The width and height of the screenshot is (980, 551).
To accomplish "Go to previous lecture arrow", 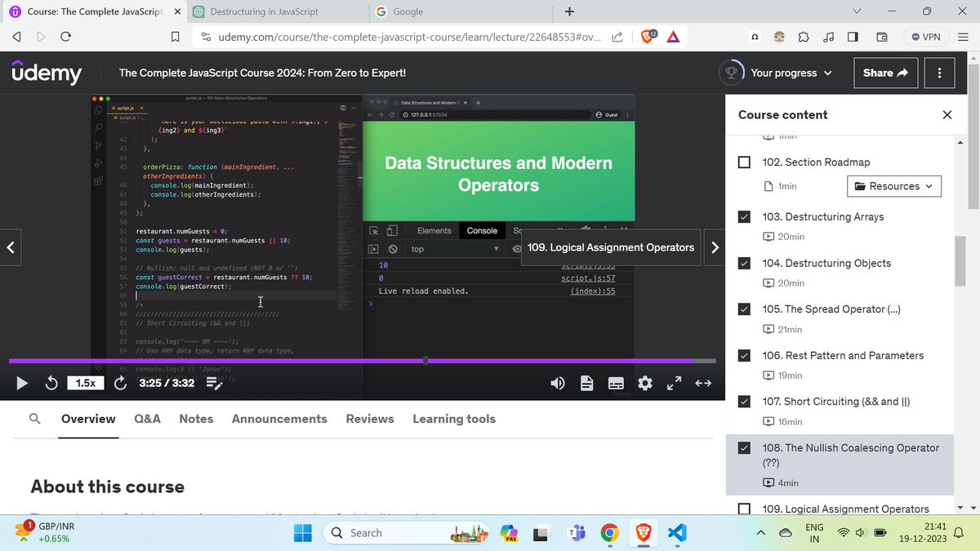I will pyautogui.click(x=10, y=247).
